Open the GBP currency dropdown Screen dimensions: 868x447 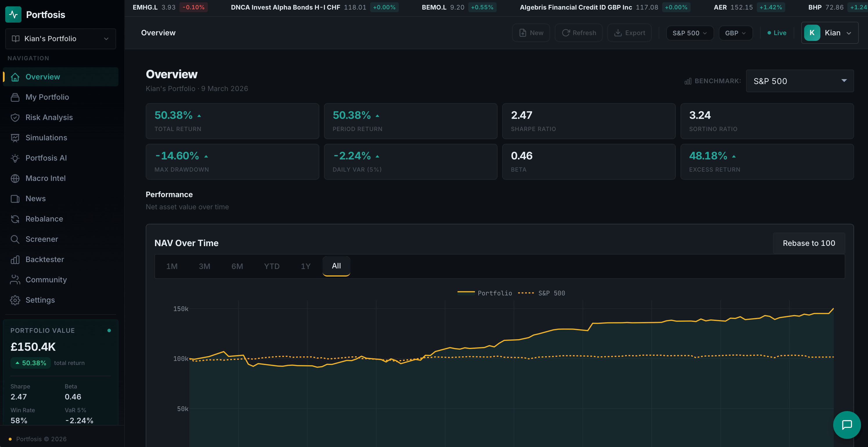pos(735,33)
